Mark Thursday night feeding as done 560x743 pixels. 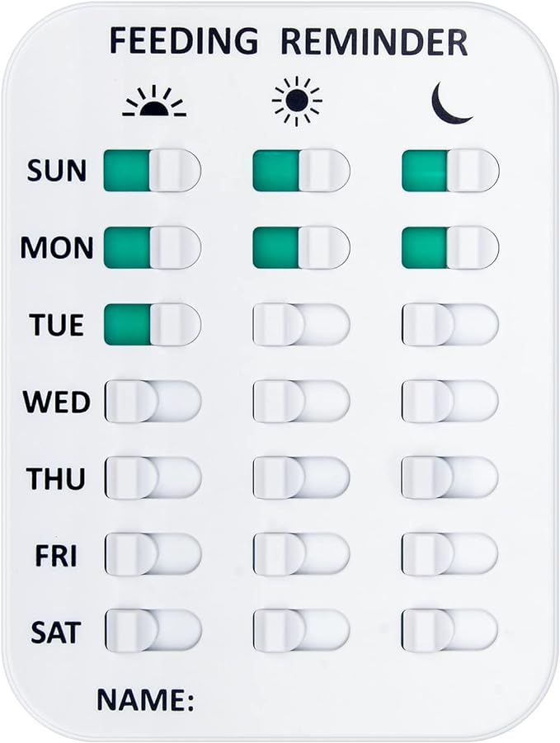pyautogui.click(x=450, y=477)
